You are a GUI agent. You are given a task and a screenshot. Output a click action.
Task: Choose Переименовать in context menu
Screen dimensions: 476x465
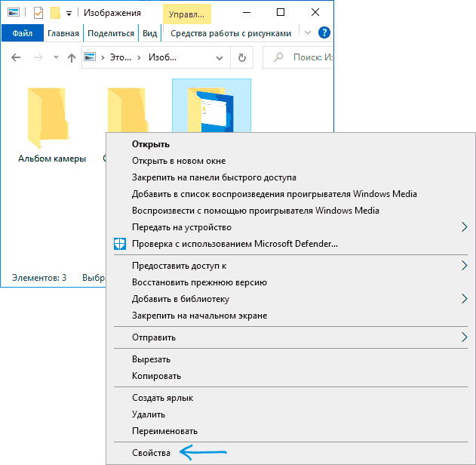291,431
